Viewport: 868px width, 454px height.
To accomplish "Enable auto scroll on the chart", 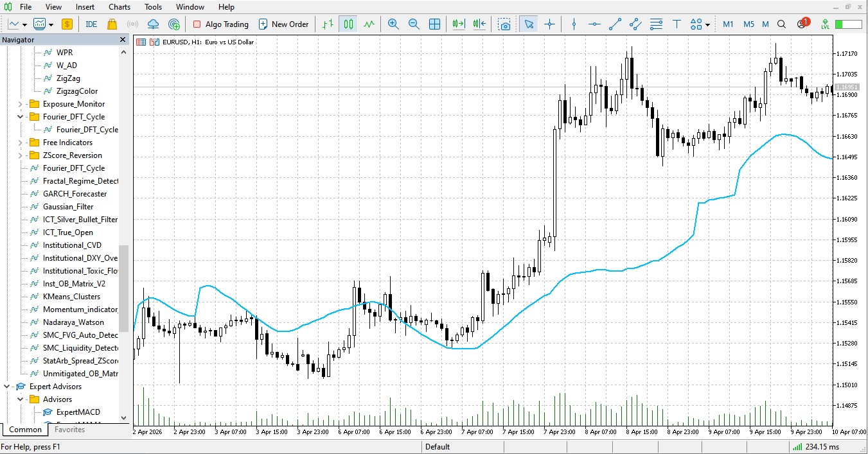I will pyautogui.click(x=458, y=24).
